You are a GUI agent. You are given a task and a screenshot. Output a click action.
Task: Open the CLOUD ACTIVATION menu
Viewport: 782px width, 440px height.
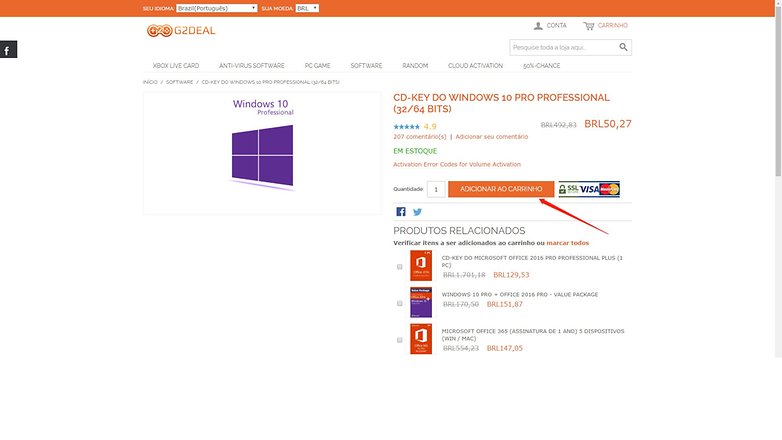pyautogui.click(x=476, y=66)
